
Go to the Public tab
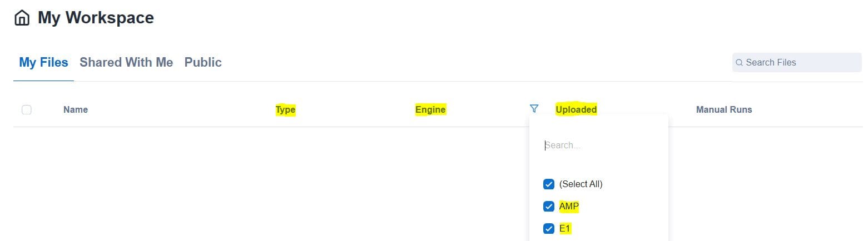[x=203, y=63]
